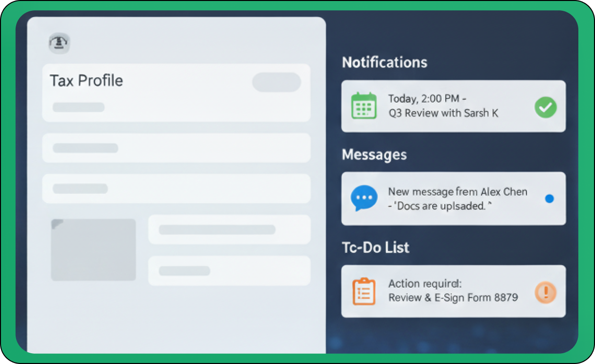The height and width of the screenshot is (364, 595).
Task: Open the Review & E-Sign Form 8879 task
Action: [x=453, y=291]
